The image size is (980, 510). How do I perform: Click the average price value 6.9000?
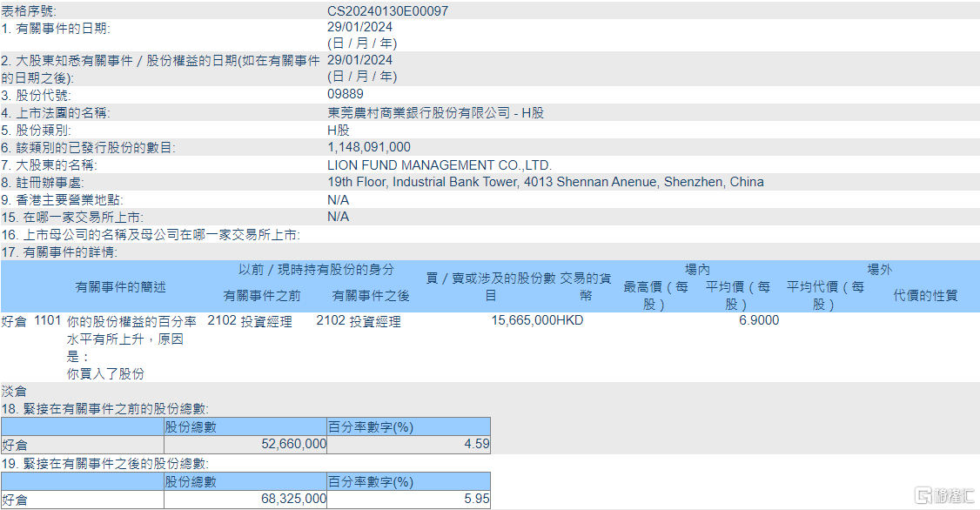click(x=759, y=320)
